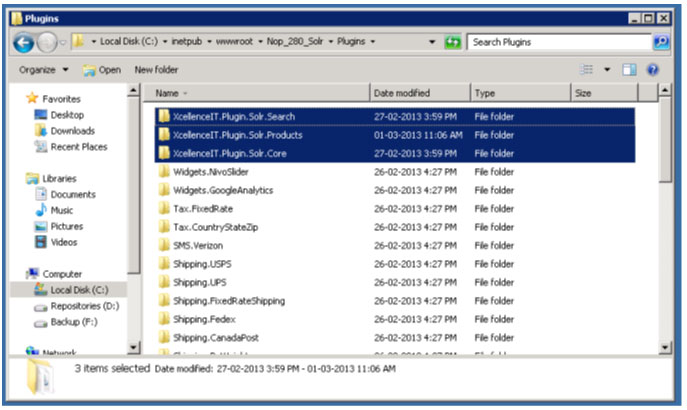
Task: Click SMS.Verizon folder icon
Action: pyautogui.click(x=164, y=245)
